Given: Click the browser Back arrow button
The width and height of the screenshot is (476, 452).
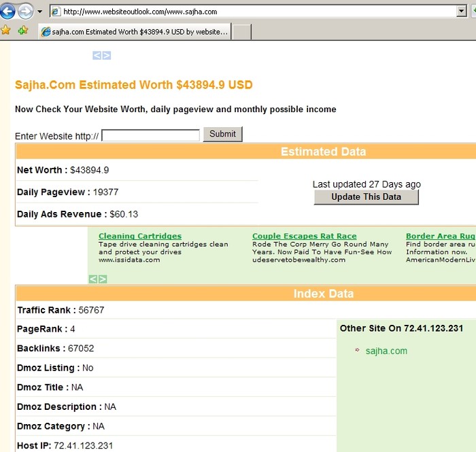Looking at the screenshot, I should (8, 12).
